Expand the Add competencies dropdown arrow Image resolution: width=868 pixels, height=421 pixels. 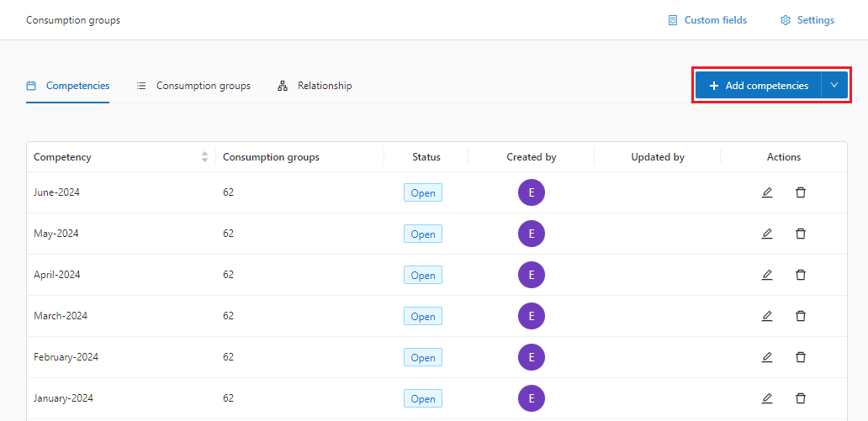(834, 86)
